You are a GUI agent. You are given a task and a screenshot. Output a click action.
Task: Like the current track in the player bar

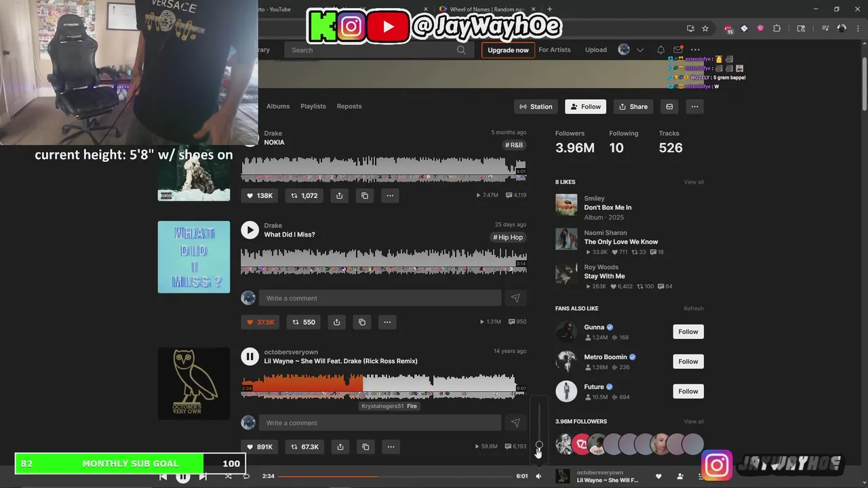[x=658, y=476]
